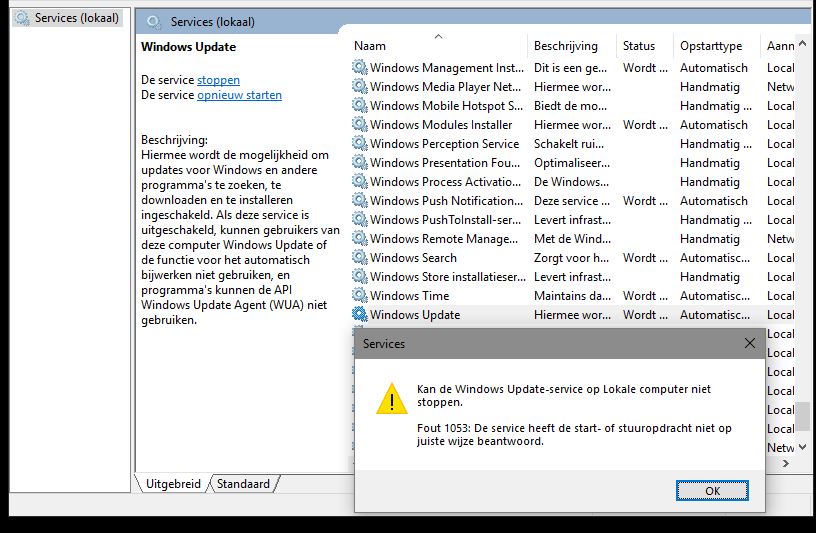
Task: Click the 'Zorgt voor h...' description of Windows Search
Action: point(571,258)
